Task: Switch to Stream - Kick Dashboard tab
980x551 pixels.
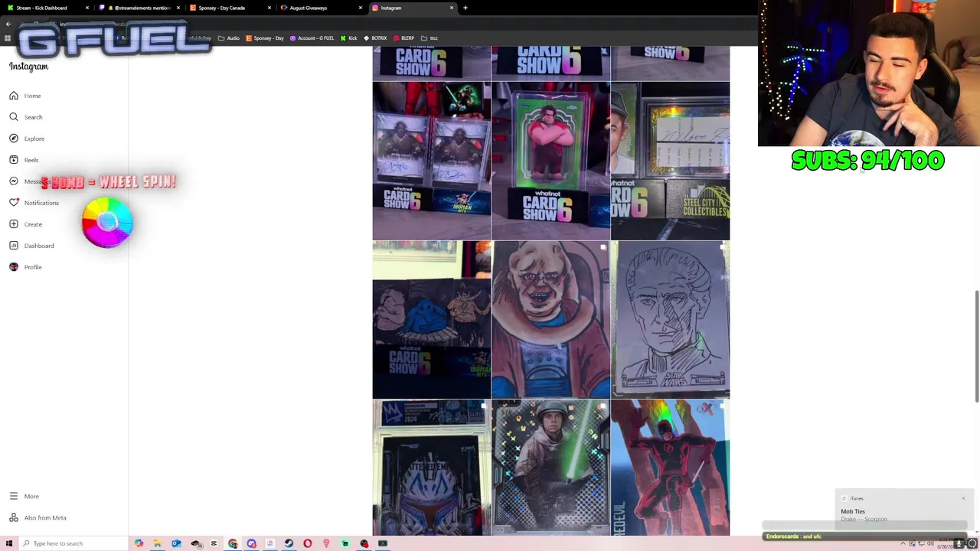Action: coord(46,8)
